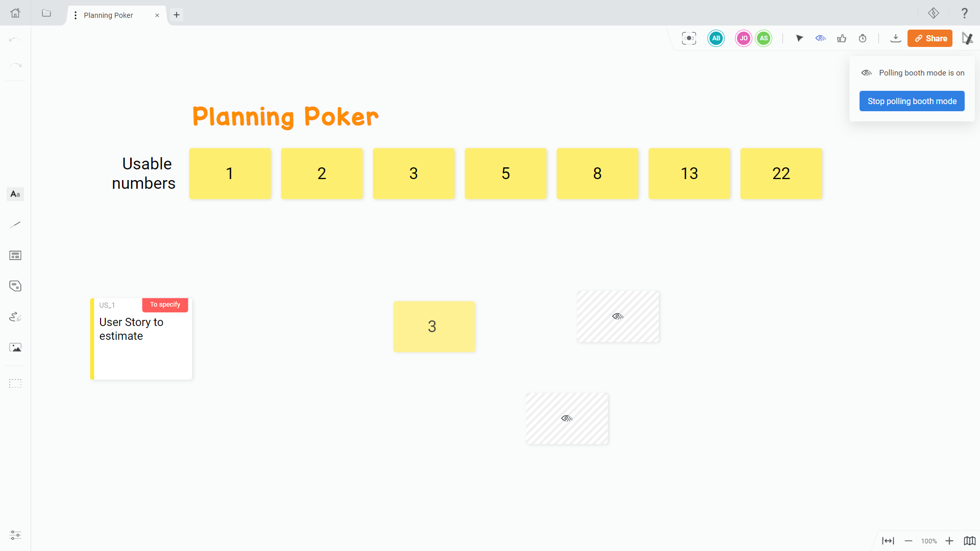Select the Freehand drawing tool
The width and height of the screenshot is (980, 551).
(x=15, y=317)
